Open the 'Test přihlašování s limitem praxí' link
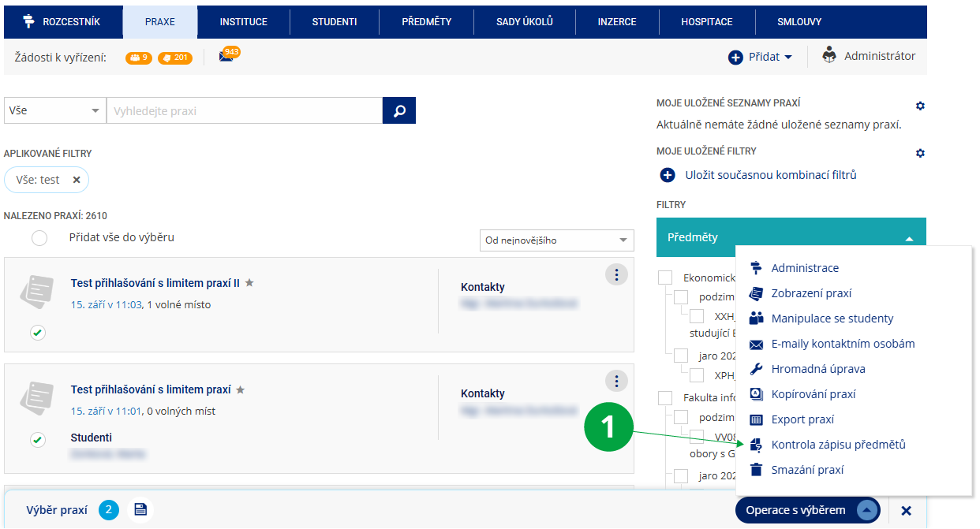 click(x=151, y=389)
